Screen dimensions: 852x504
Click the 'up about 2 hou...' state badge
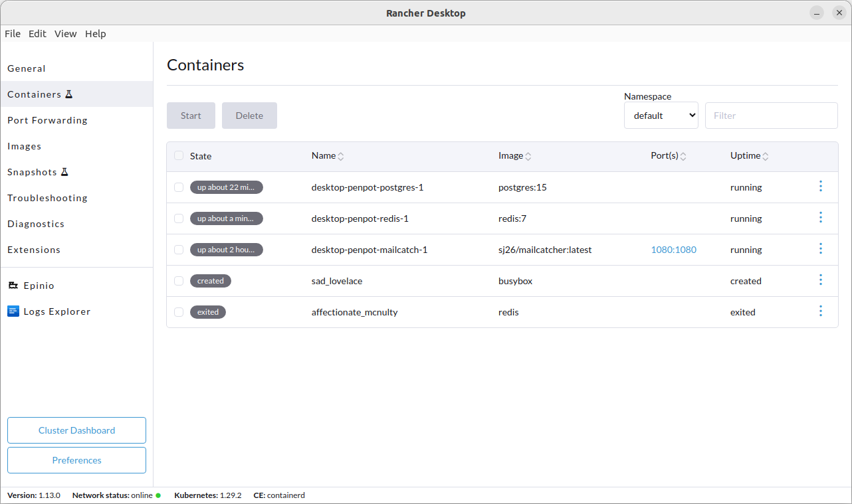(x=227, y=250)
